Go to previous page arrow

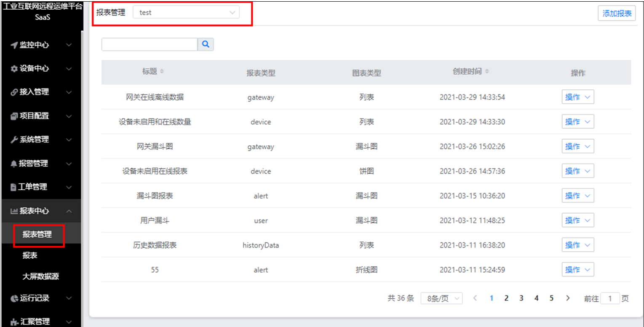[x=475, y=298]
